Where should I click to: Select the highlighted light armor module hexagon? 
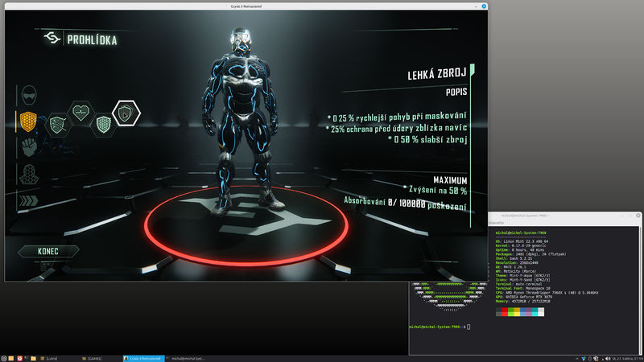click(126, 113)
